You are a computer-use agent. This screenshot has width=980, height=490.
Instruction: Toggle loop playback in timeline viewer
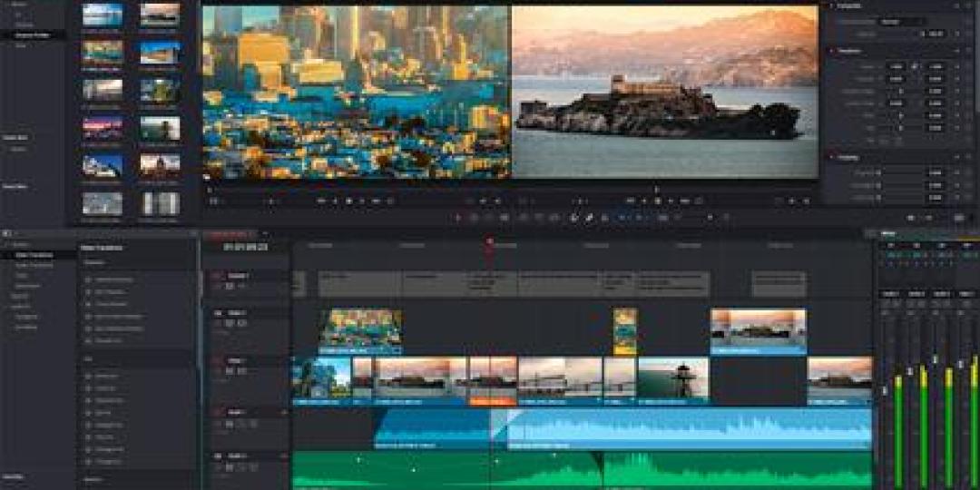point(700,201)
